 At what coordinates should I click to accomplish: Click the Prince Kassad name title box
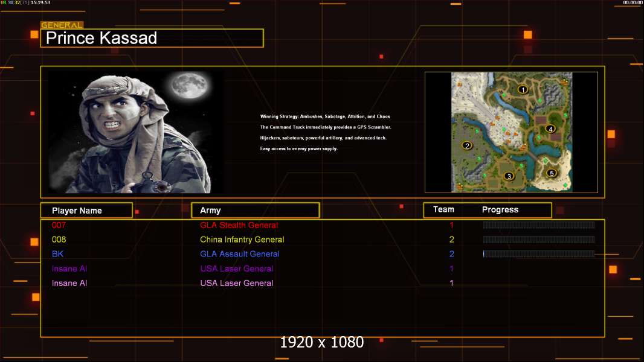tap(152, 39)
